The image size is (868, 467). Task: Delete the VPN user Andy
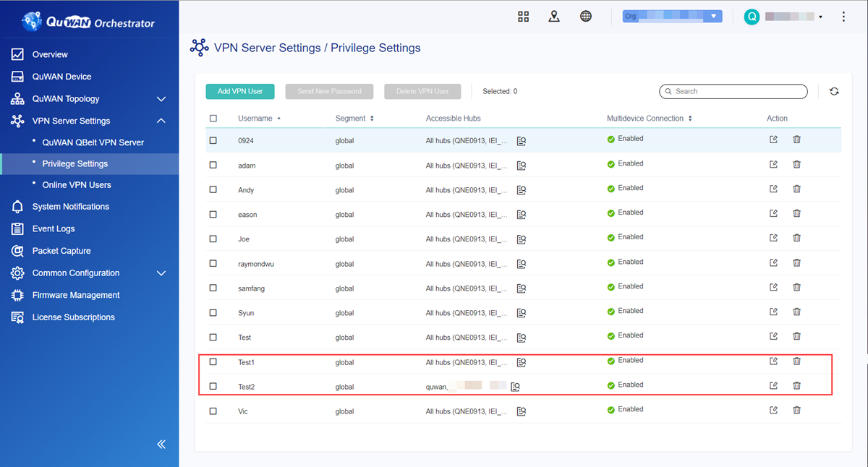(796, 189)
